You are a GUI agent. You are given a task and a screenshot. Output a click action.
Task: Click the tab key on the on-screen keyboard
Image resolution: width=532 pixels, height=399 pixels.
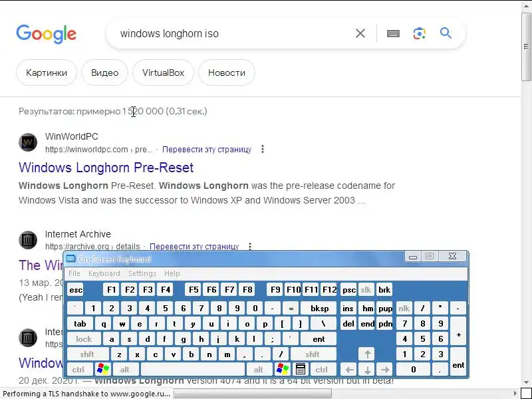80,323
